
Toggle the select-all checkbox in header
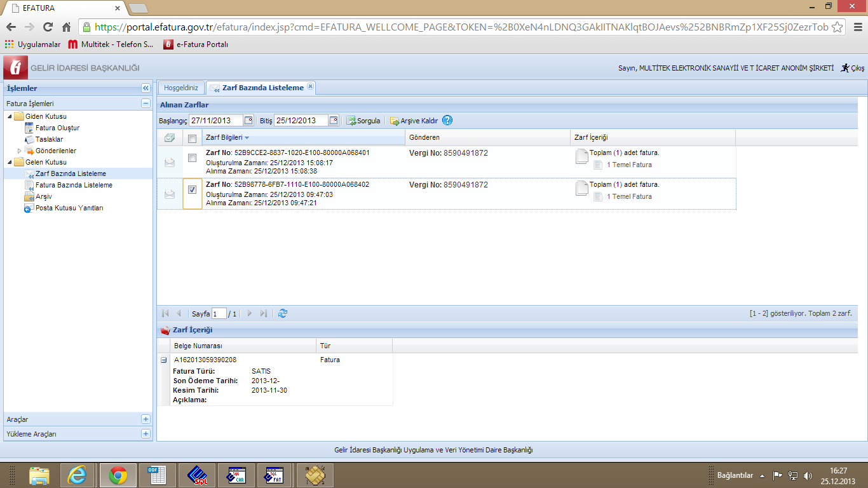[x=192, y=139]
